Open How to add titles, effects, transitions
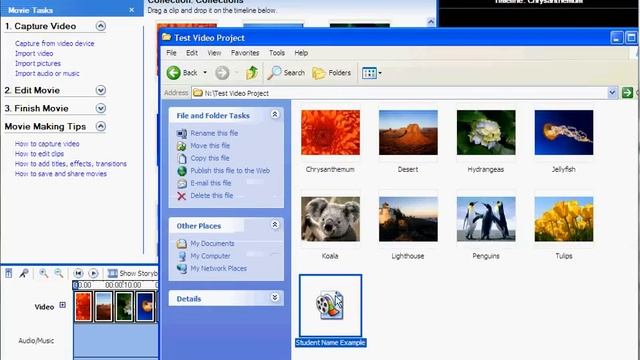 pyautogui.click(x=71, y=164)
